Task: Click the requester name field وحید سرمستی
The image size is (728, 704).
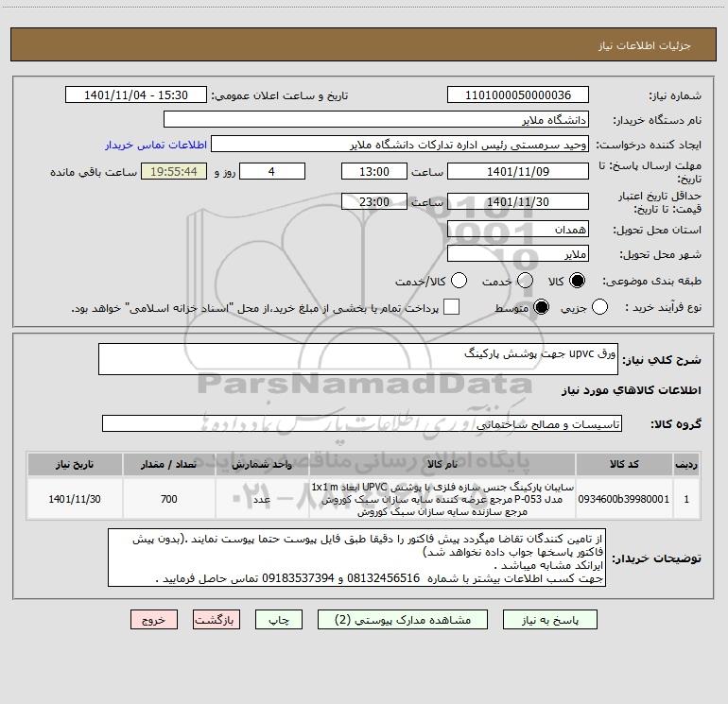Action: pyautogui.click(x=400, y=145)
